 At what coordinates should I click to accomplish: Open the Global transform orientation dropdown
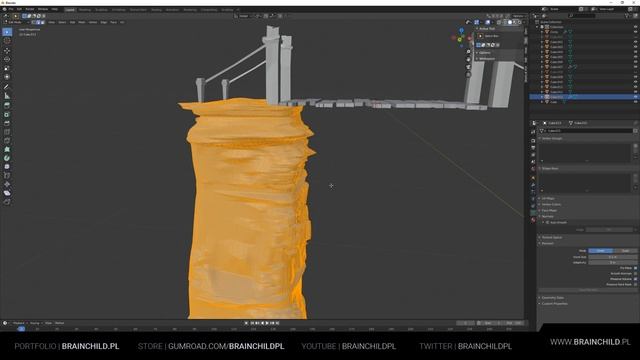coord(245,16)
